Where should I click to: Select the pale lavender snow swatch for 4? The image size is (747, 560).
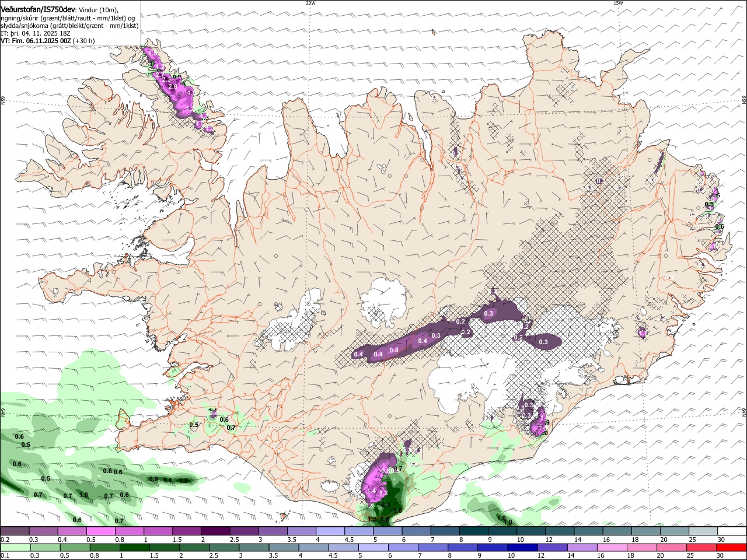click(330, 531)
